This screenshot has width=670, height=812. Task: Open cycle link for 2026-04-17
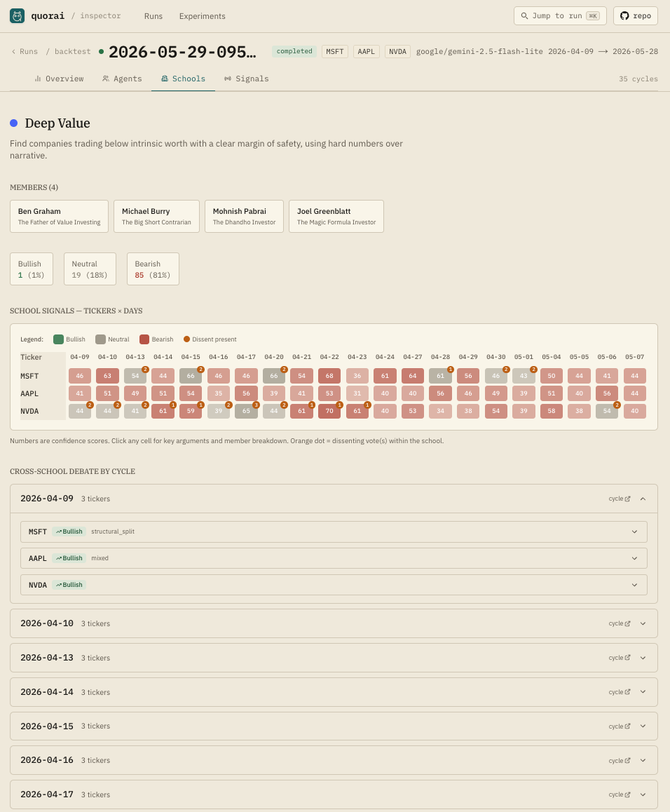tap(620, 794)
